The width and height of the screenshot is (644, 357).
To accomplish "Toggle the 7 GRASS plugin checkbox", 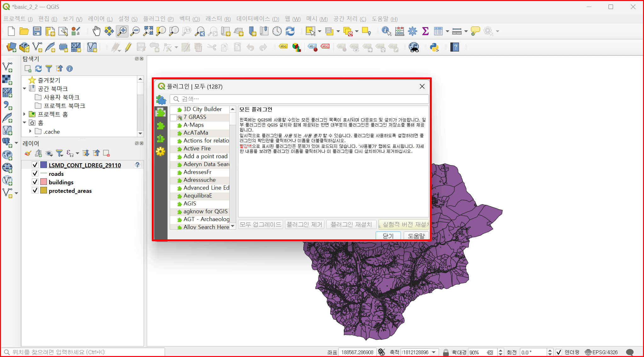I will [x=174, y=117].
